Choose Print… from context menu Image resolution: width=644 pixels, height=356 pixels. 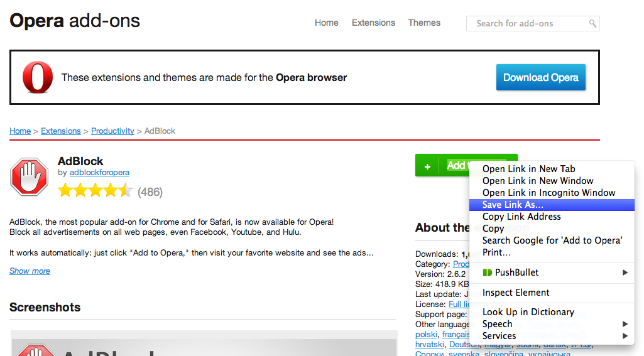coord(552,252)
